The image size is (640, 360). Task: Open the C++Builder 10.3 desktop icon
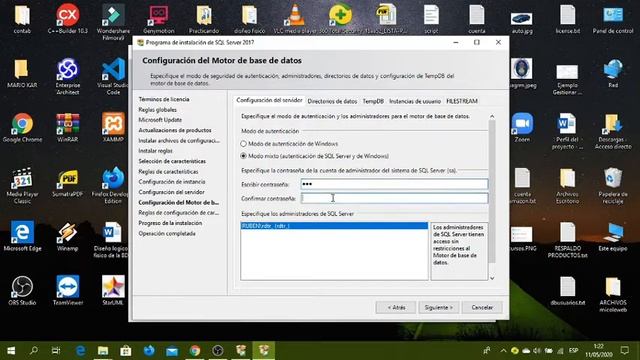(68, 18)
